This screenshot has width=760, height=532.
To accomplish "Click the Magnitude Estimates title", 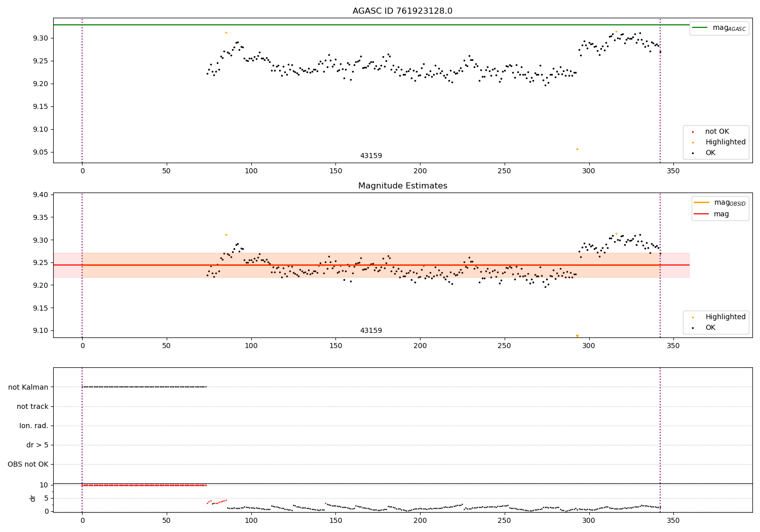I will tap(402, 186).
